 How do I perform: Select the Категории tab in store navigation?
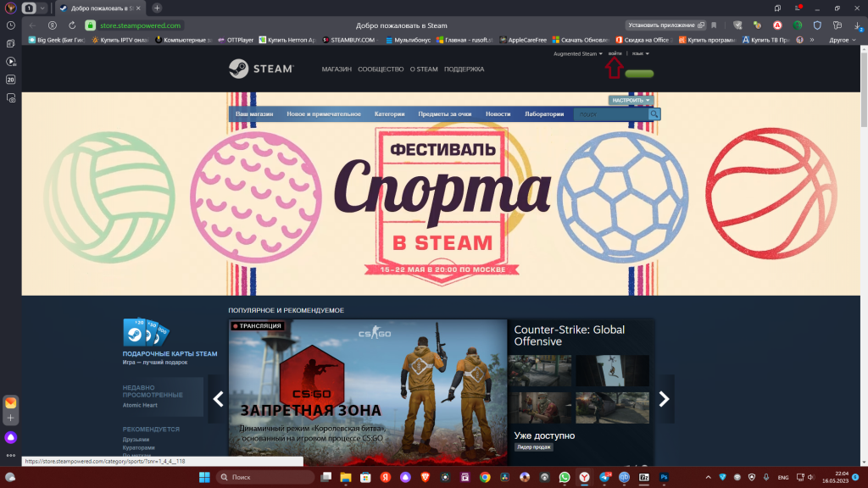(x=389, y=114)
